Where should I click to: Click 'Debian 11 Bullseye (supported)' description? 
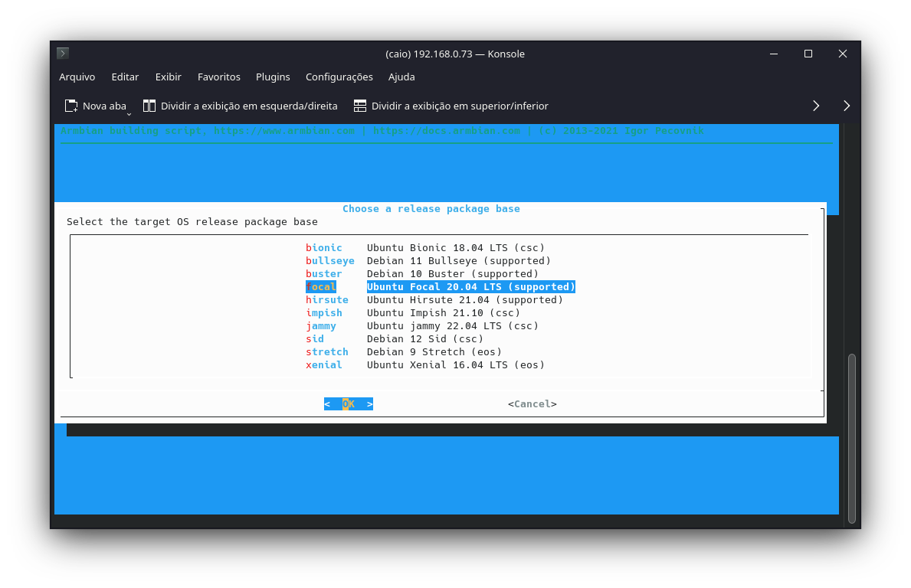(x=458, y=260)
